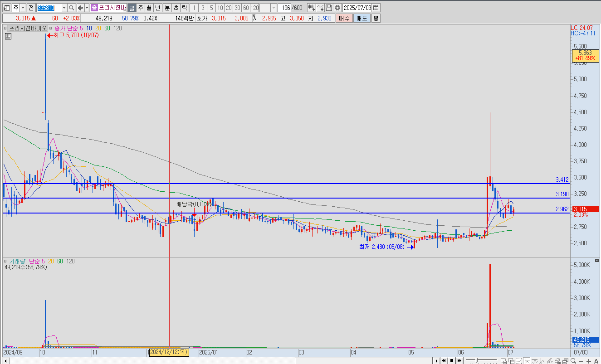Click the floppy disk save icon
The image size is (601, 364).
click(x=329, y=8)
